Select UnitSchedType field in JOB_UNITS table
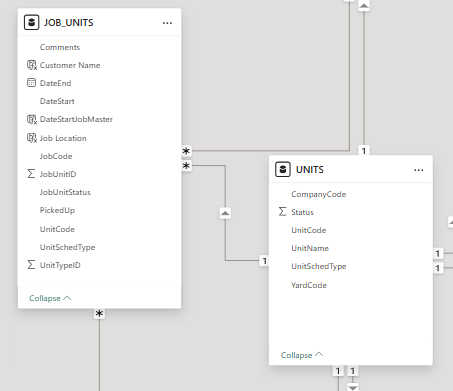453x391 pixels. (68, 247)
